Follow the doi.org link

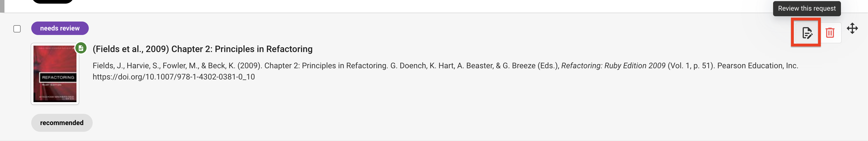[x=174, y=77]
